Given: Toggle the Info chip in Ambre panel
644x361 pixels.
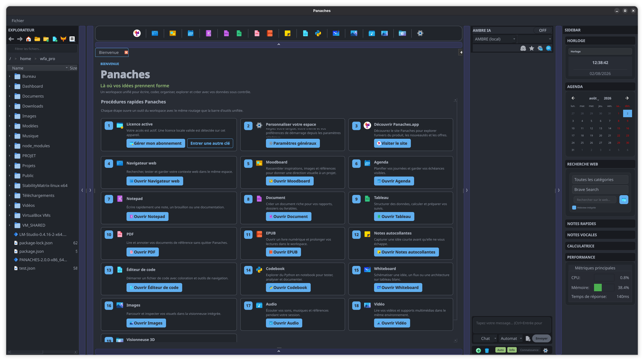Looking at the screenshot, I should click(512, 350).
